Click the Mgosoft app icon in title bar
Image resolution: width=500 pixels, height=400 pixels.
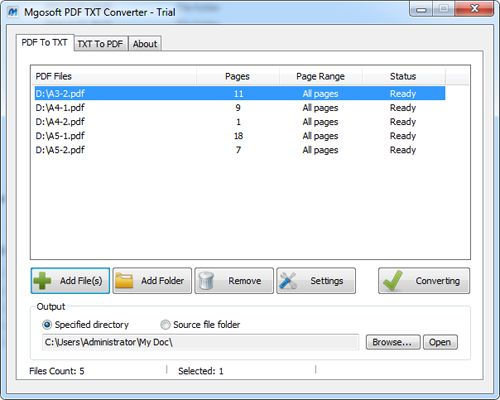coord(13,12)
